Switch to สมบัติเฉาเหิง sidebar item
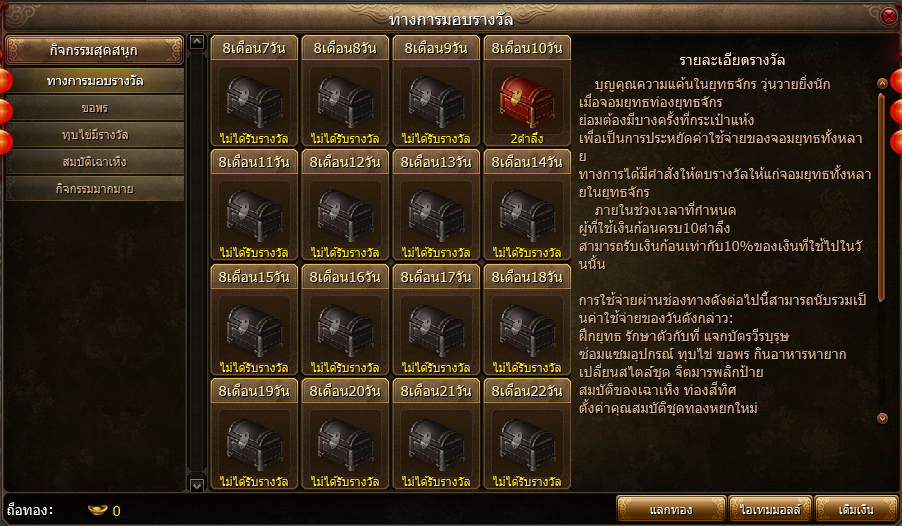Image resolution: width=902 pixels, height=526 pixels. (x=95, y=162)
